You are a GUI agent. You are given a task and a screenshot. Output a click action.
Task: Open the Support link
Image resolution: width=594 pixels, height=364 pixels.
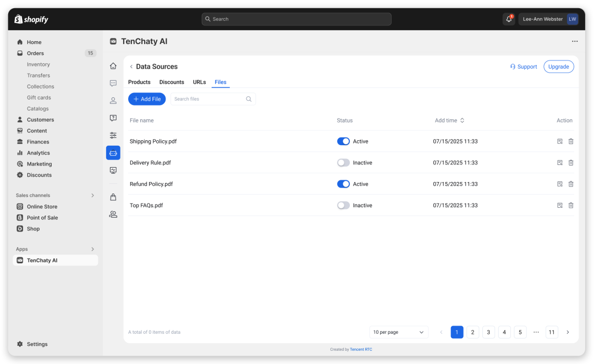coord(523,67)
